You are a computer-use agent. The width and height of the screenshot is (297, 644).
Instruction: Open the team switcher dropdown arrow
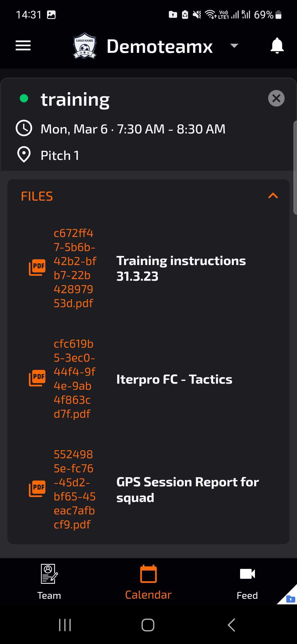point(234,46)
